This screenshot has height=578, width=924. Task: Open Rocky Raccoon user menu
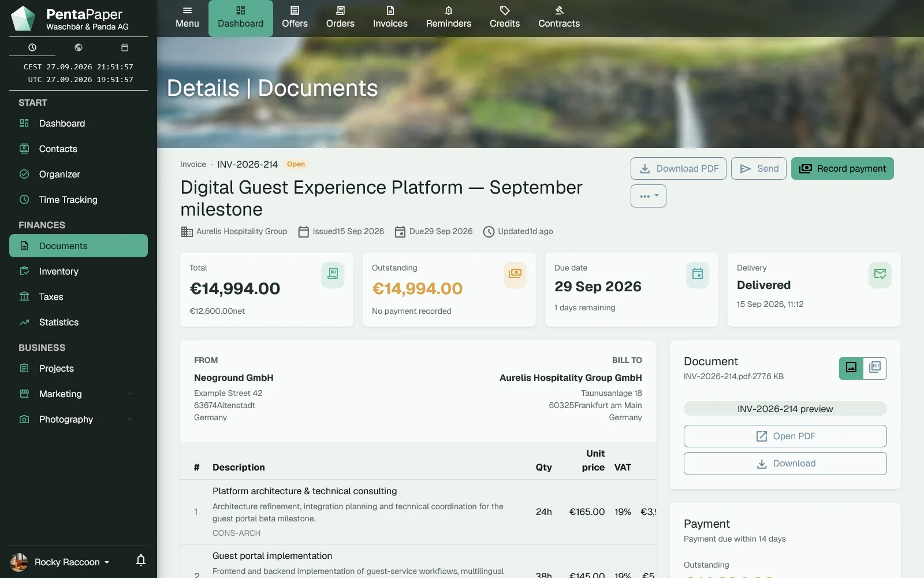[60, 562]
